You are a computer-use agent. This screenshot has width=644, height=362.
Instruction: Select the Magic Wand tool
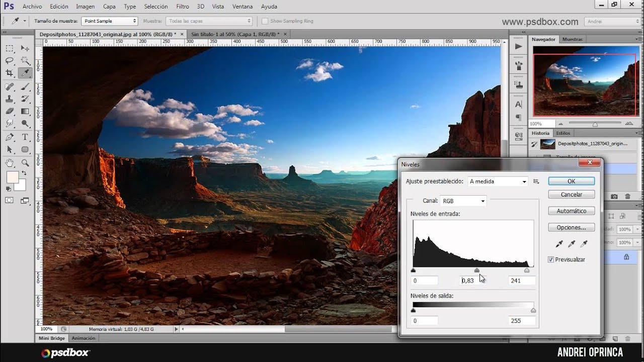(25, 61)
